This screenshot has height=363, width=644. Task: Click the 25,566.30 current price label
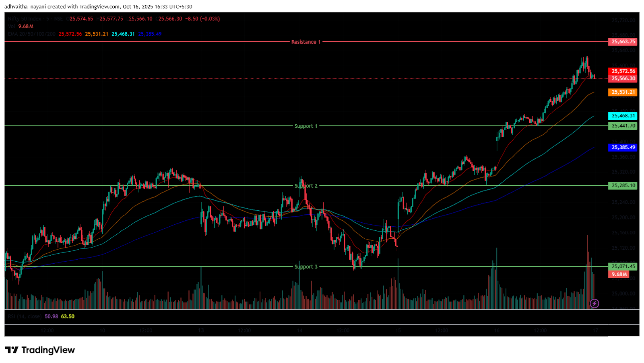coord(623,79)
